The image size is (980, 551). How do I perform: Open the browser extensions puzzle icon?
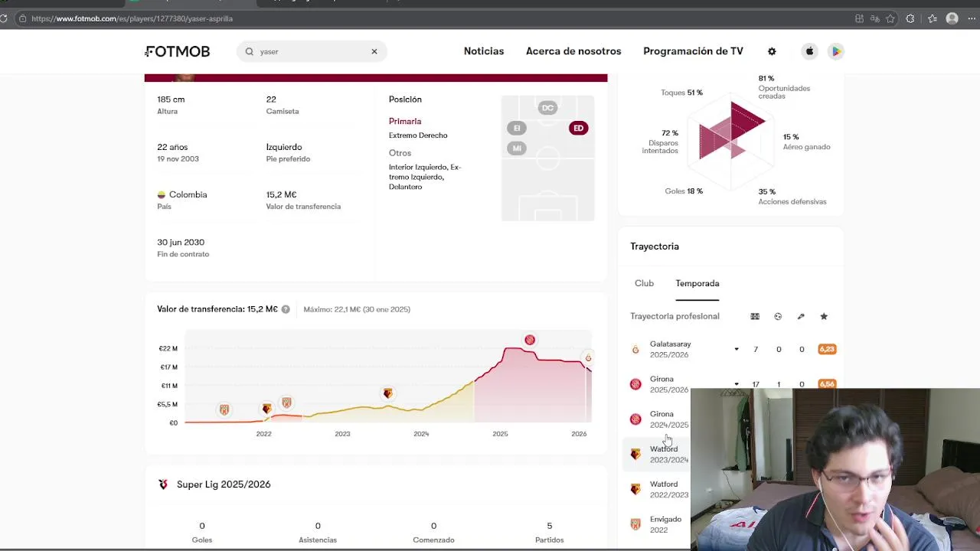pyautogui.click(x=910, y=18)
